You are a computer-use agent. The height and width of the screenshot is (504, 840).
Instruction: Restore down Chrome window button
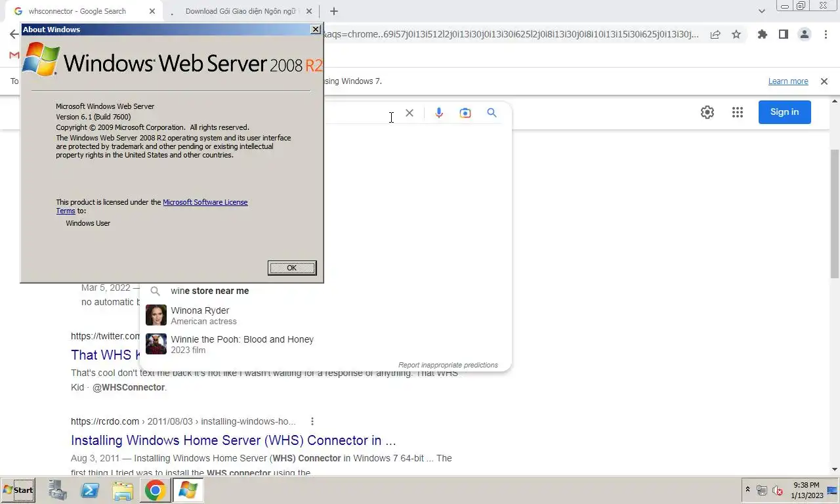coord(801,5)
